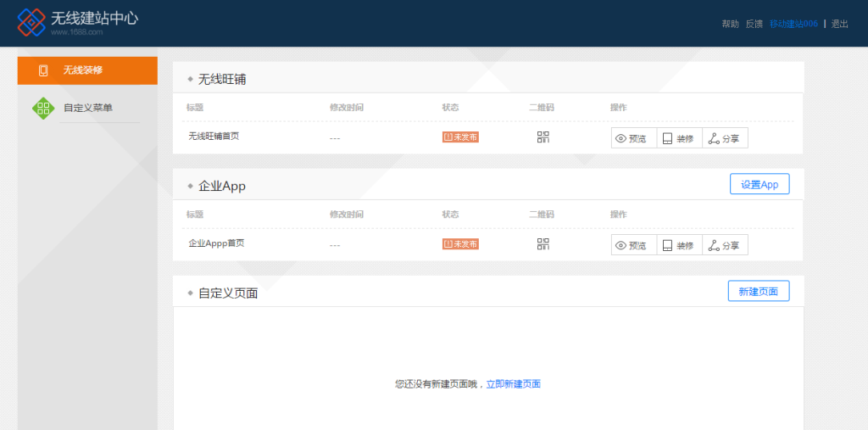Click 退出 to log out
The height and width of the screenshot is (430, 868).
click(839, 24)
